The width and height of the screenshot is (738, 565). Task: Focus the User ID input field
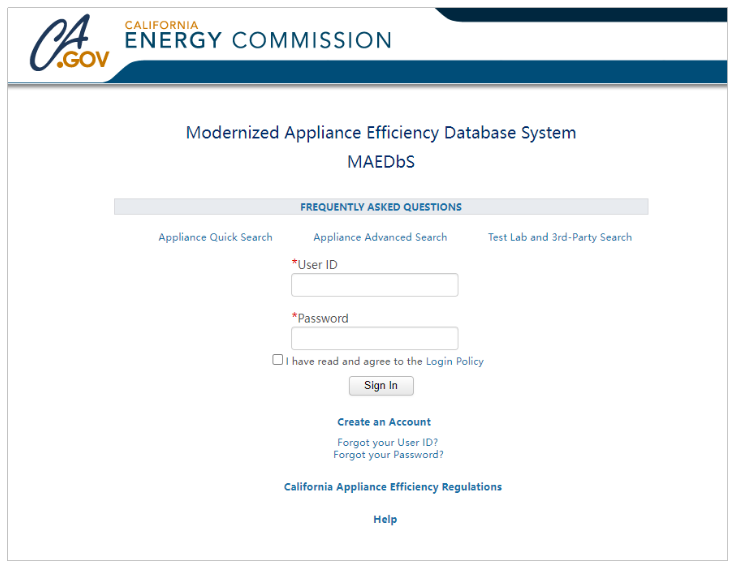click(x=375, y=285)
